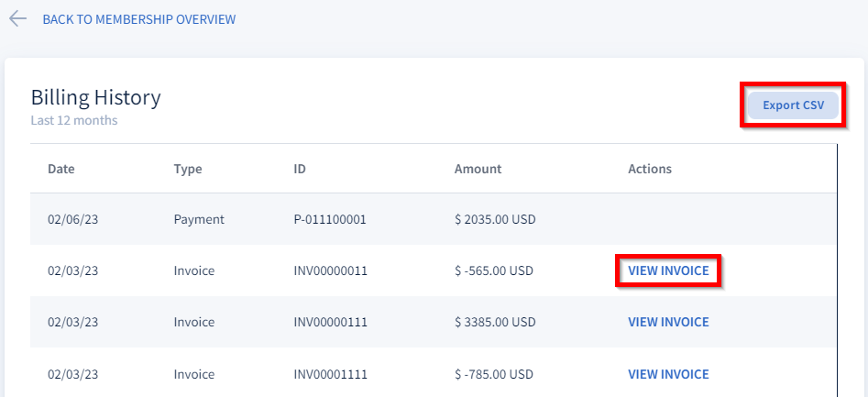
Task: Click the Actions column header
Action: coord(650,169)
